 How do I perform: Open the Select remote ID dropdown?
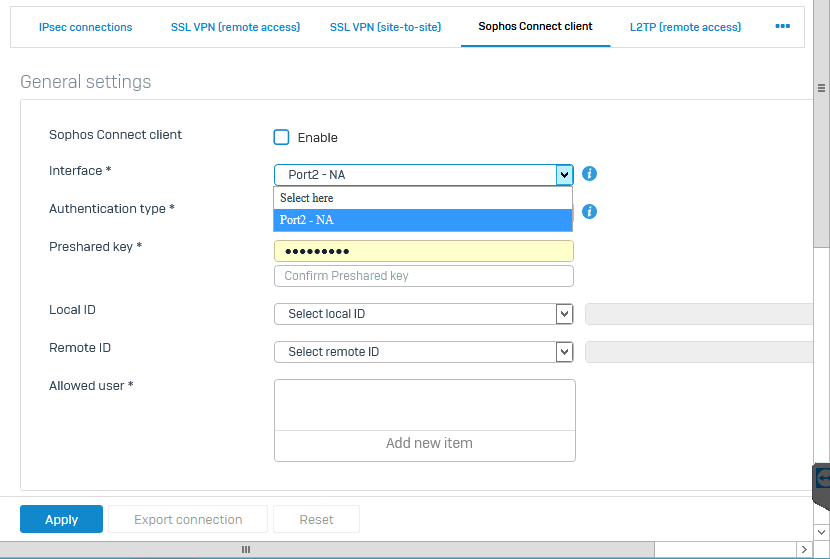pos(423,352)
